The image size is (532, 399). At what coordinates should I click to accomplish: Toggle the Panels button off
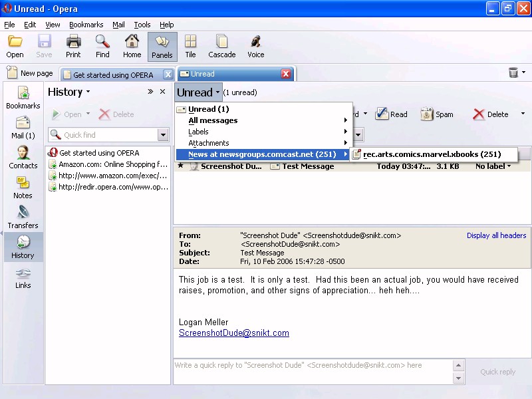pyautogui.click(x=162, y=47)
